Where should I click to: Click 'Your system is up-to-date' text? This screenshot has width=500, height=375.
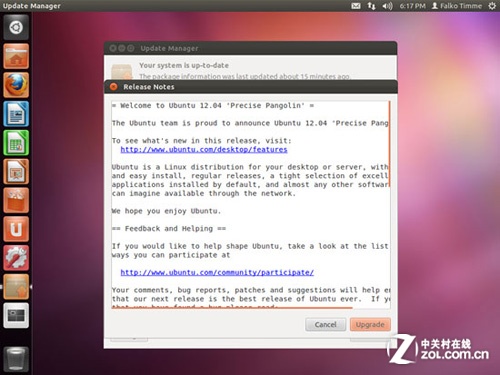(184, 65)
